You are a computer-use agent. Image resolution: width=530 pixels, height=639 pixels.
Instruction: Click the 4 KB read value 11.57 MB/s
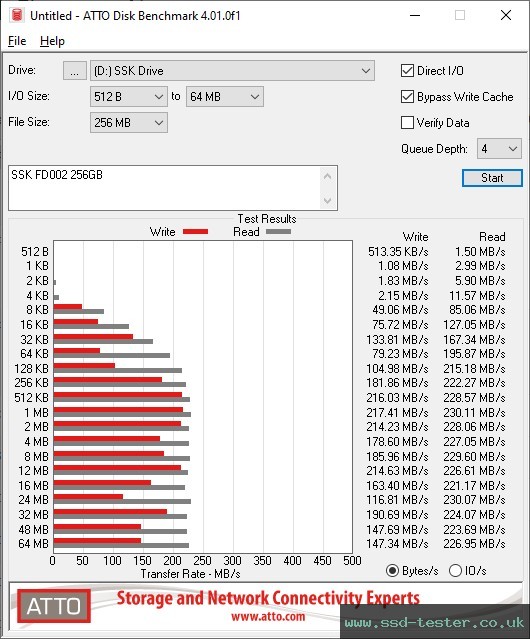pos(477,295)
